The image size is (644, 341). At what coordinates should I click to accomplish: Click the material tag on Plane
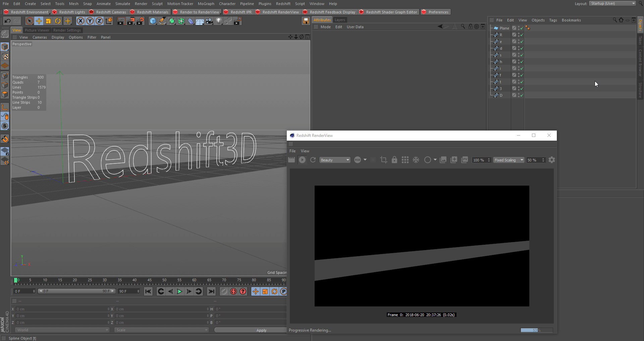(528, 28)
